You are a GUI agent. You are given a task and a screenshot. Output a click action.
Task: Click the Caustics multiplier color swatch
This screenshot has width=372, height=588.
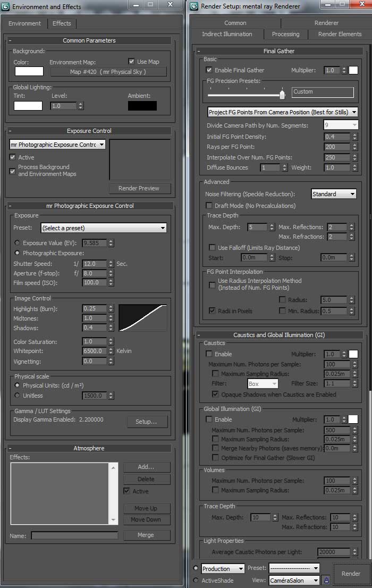click(x=353, y=354)
